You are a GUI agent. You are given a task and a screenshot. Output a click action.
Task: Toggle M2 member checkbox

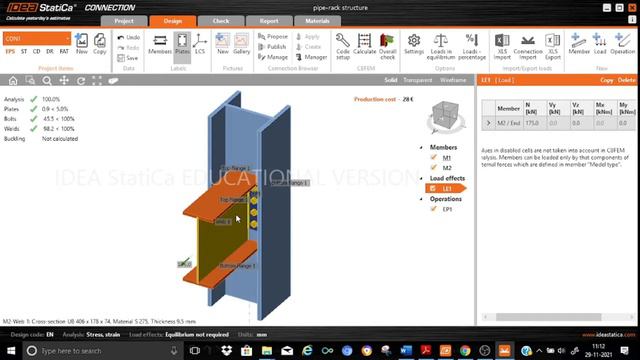[x=433, y=167]
